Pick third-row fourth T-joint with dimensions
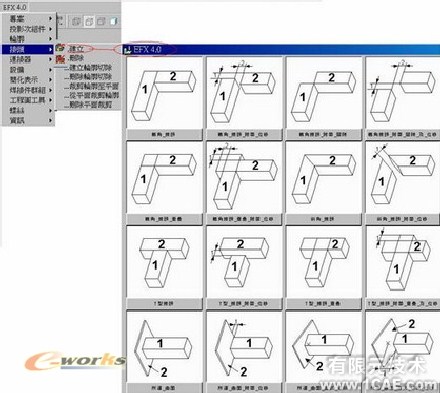Viewport: 440px width, 393px height. pyautogui.click(x=403, y=262)
